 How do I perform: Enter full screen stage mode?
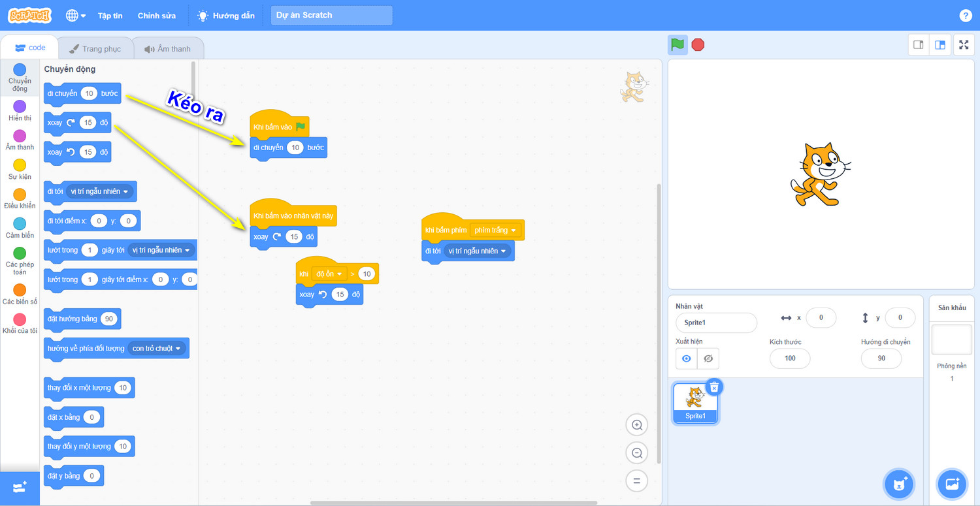[x=964, y=45]
